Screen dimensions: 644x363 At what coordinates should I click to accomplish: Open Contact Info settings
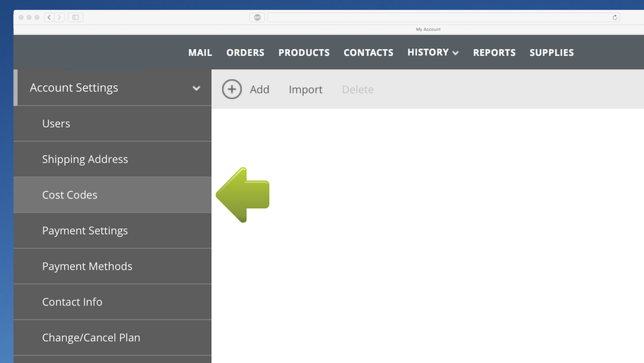[113, 302]
